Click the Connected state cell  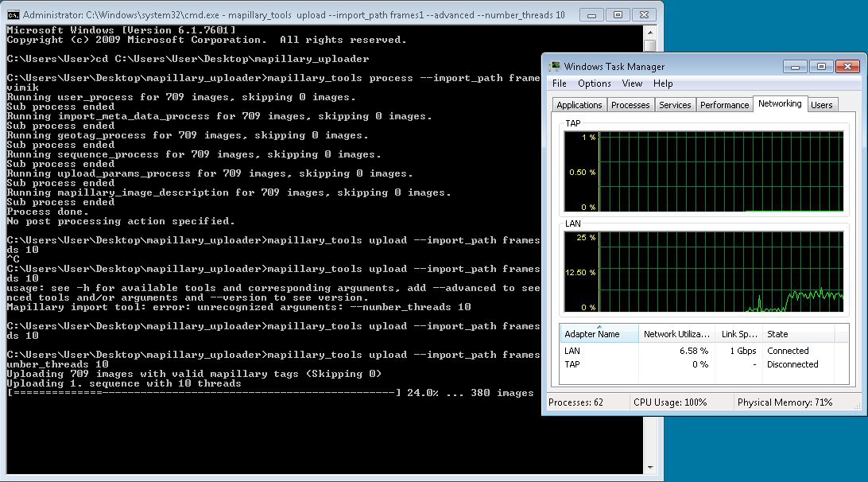point(788,351)
